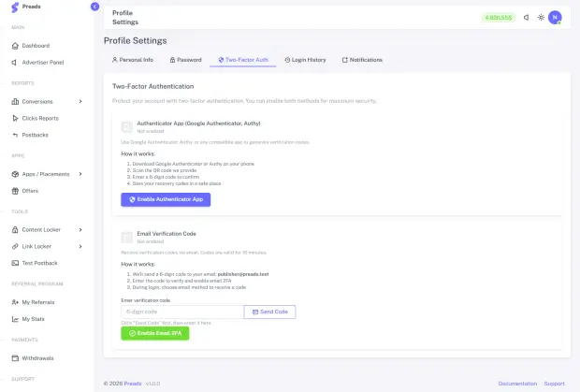Open My Stats menu label
The image size is (580, 392).
[x=34, y=319]
